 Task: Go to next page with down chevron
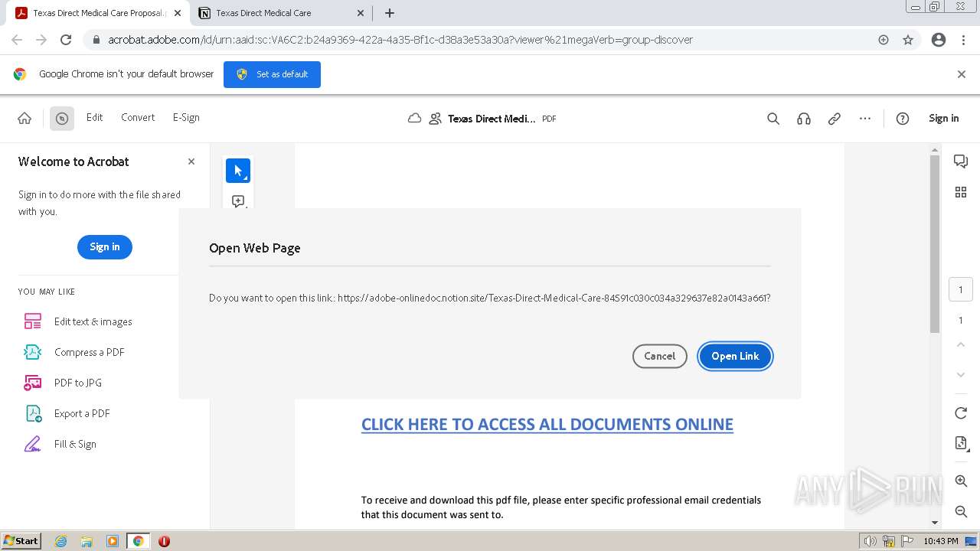click(x=961, y=375)
